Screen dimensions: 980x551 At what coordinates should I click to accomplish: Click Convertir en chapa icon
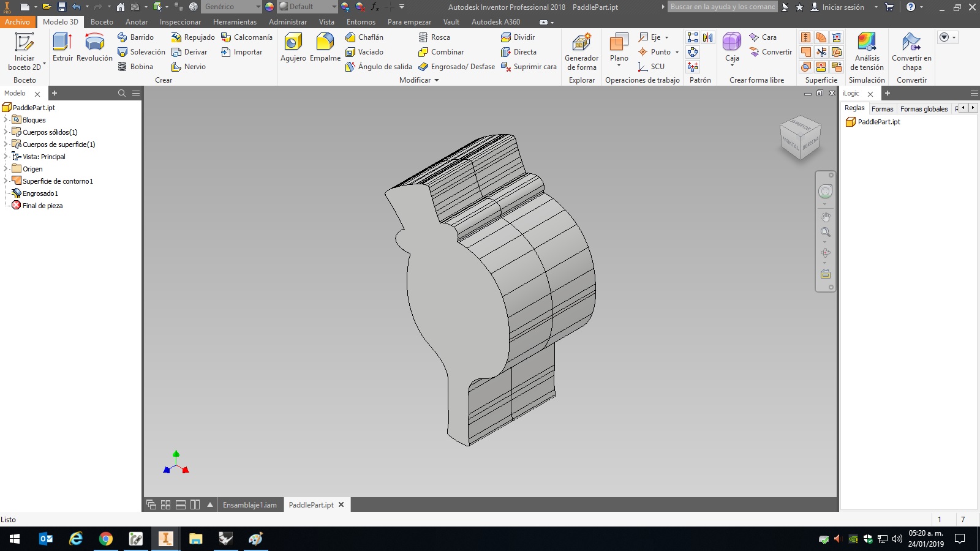911,51
